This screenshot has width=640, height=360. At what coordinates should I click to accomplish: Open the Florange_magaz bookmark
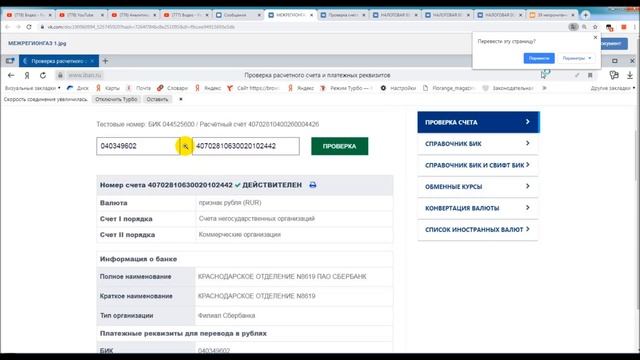449,88
